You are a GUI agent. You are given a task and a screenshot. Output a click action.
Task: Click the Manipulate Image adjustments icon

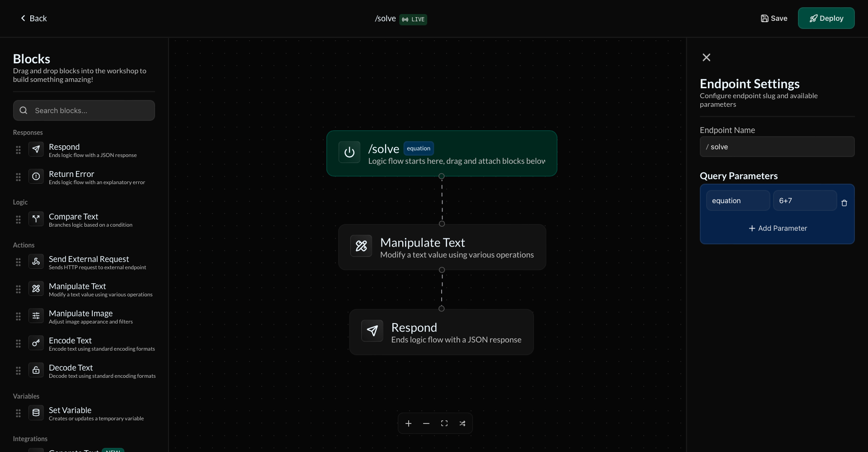[36, 316]
